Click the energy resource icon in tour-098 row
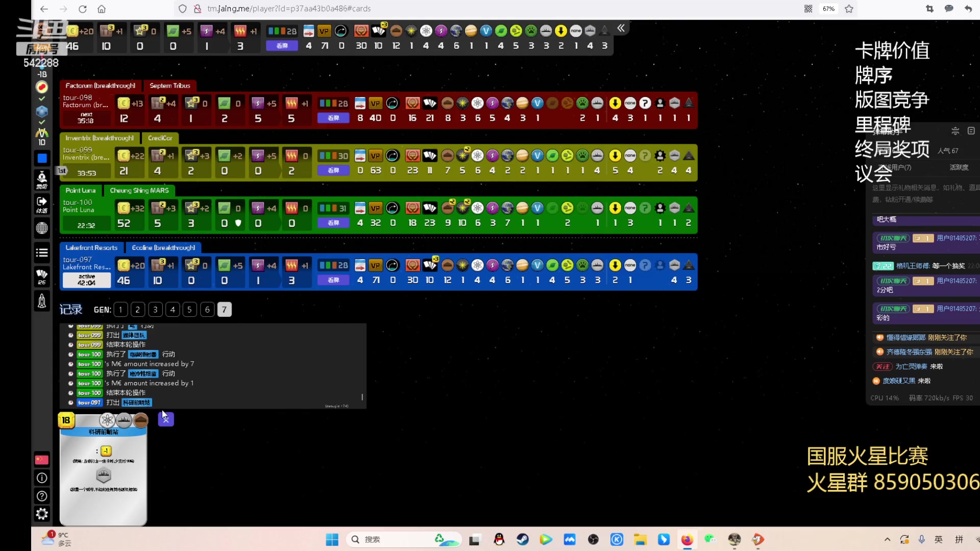The width and height of the screenshot is (980, 551). pyautogui.click(x=258, y=104)
